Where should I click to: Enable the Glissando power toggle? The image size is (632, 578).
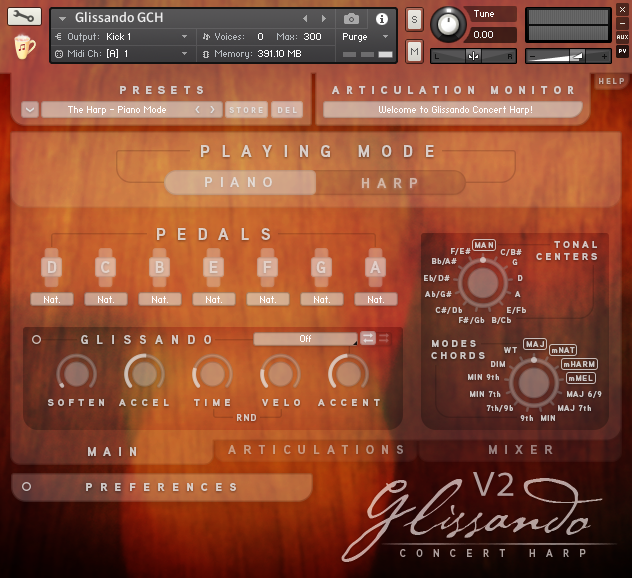[37, 340]
